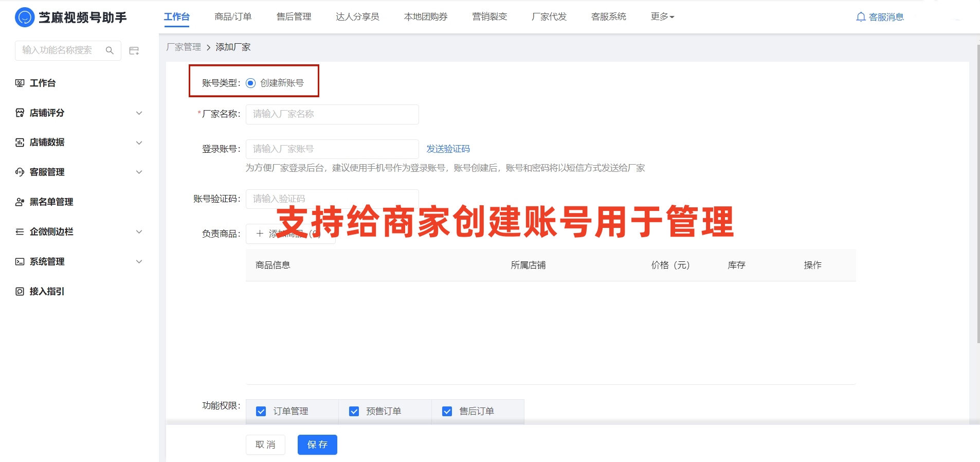Expand the 企微侧边栏 sidebar chevron
Viewport: 980px width, 462px height.
click(139, 232)
